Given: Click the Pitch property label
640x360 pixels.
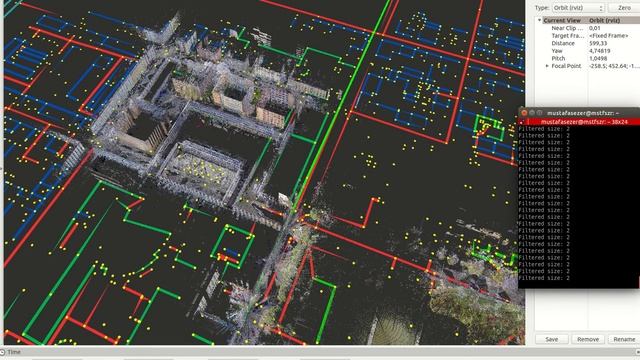Looking at the screenshot, I should [x=558, y=58].
